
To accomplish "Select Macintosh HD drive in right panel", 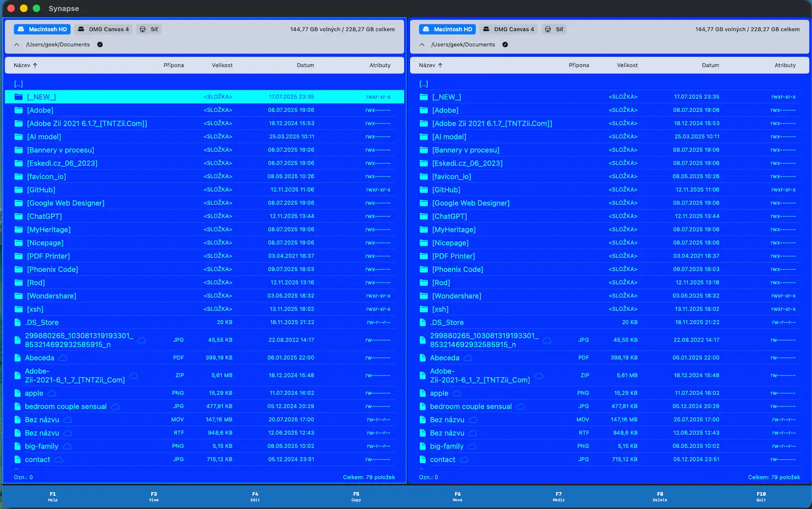I will click(x=447, y=29).
